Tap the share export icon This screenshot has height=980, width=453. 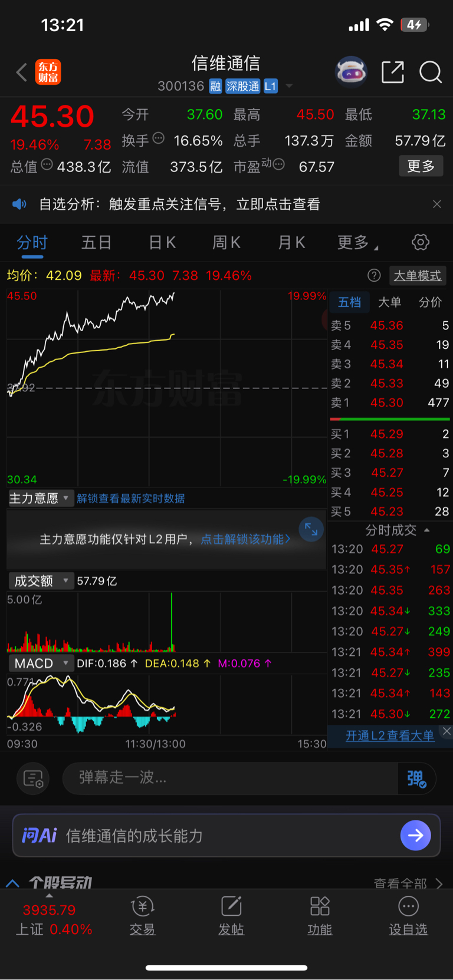click(393, 72)
